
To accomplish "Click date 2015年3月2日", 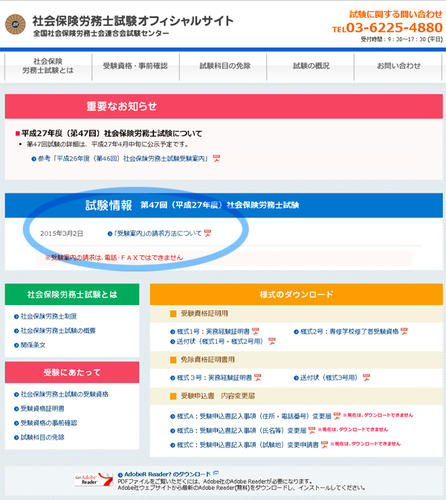I will coord(62,233).
